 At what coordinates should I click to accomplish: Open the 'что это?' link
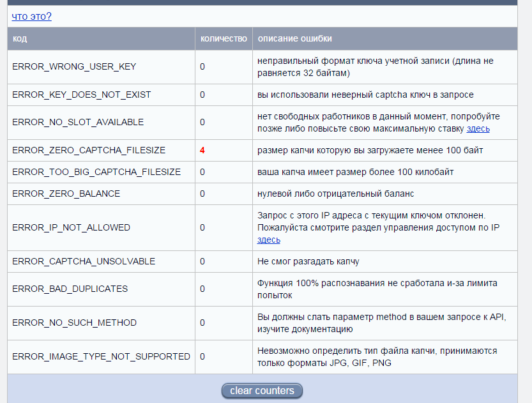[x=31, y=16]
